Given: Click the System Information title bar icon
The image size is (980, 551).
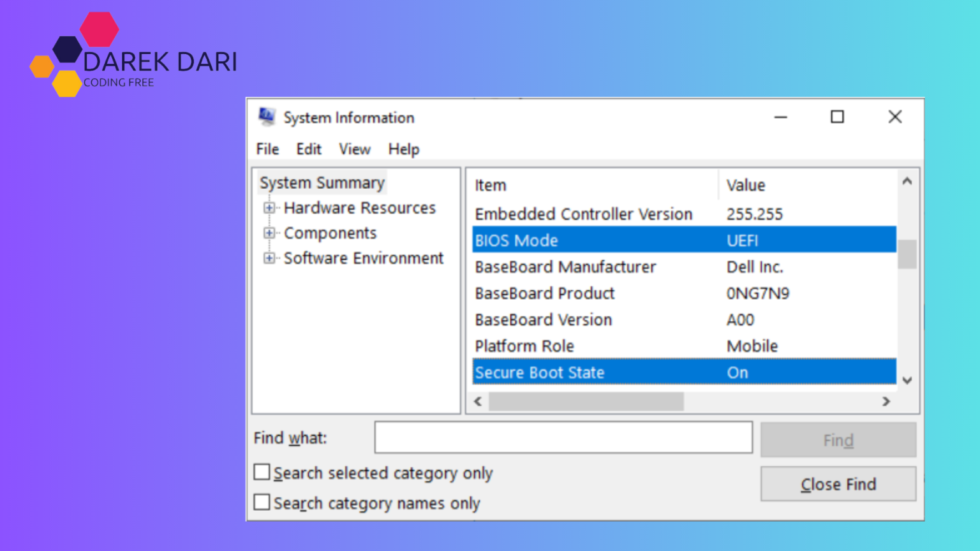Looking at the screenshot, I should pos(267,117).
